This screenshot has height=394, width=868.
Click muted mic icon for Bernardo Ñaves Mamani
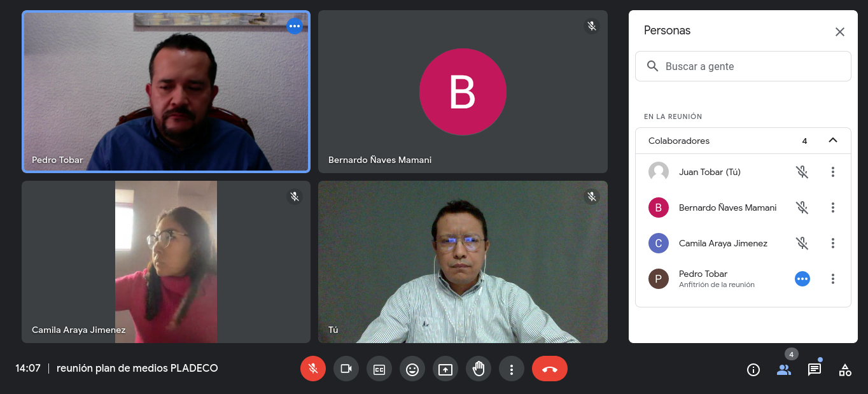click(802, 208)
